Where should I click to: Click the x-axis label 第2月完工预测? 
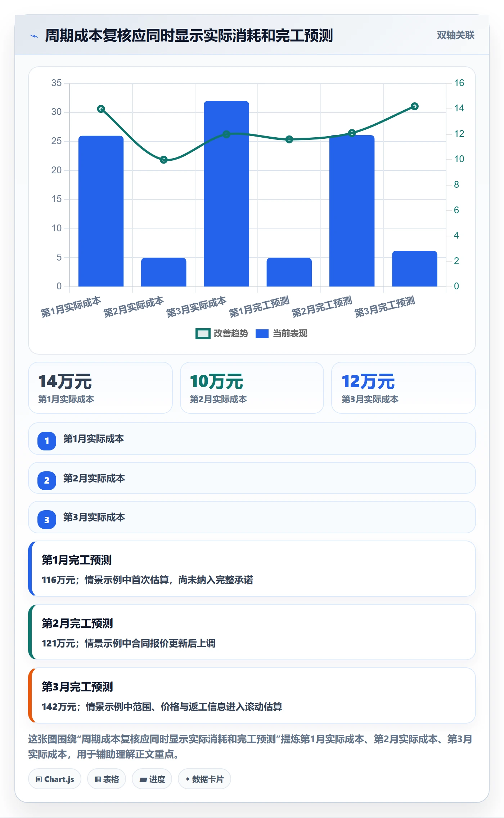click(322, 307)
